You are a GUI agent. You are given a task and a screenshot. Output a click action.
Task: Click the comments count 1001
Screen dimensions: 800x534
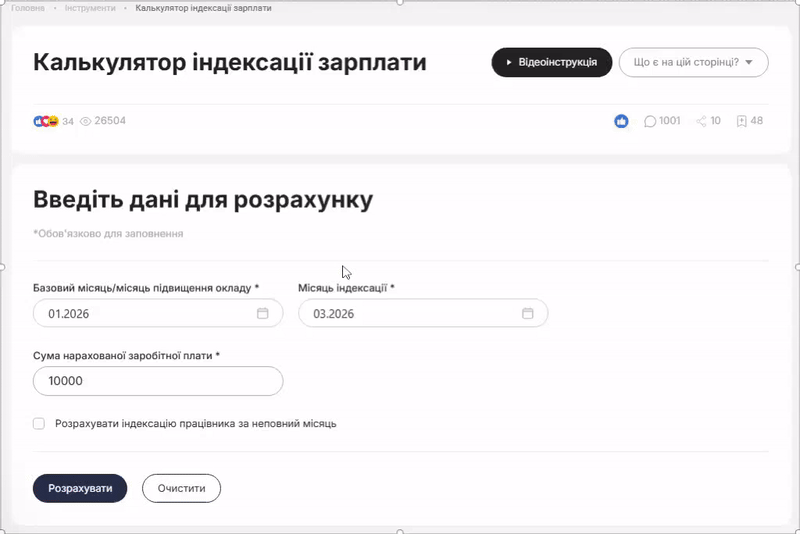click(669, 121)
